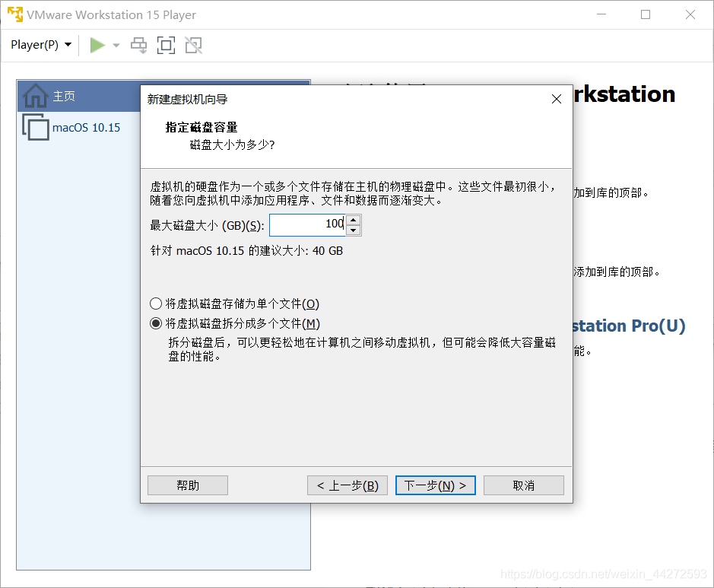
Task: Click the 帮助 help button
Action: [188, 485]
